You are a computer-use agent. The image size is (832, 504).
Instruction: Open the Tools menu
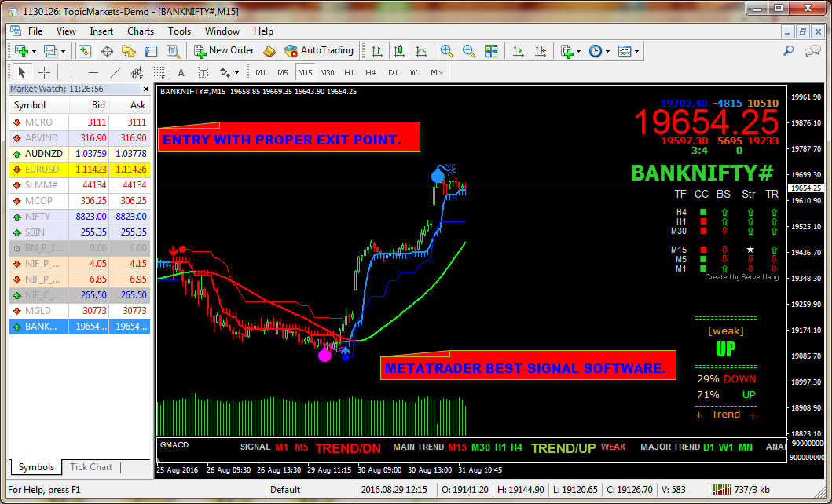click(179, 31)
